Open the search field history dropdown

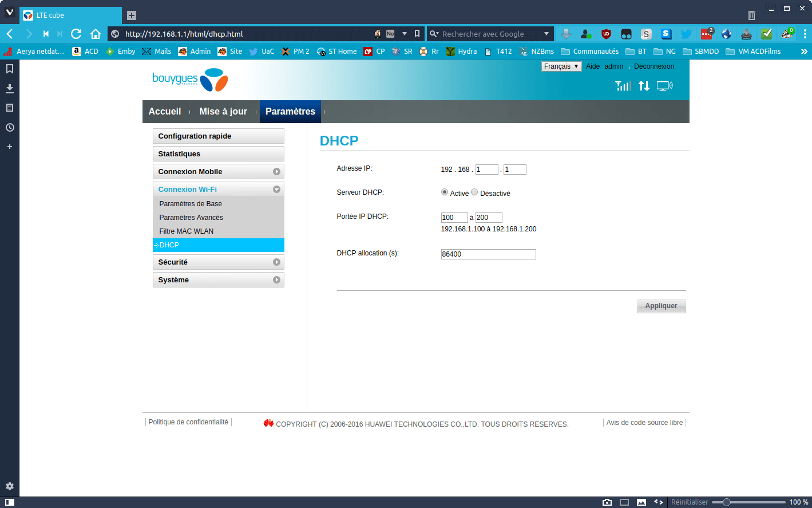pyautogui.click(x=546, y=34)
